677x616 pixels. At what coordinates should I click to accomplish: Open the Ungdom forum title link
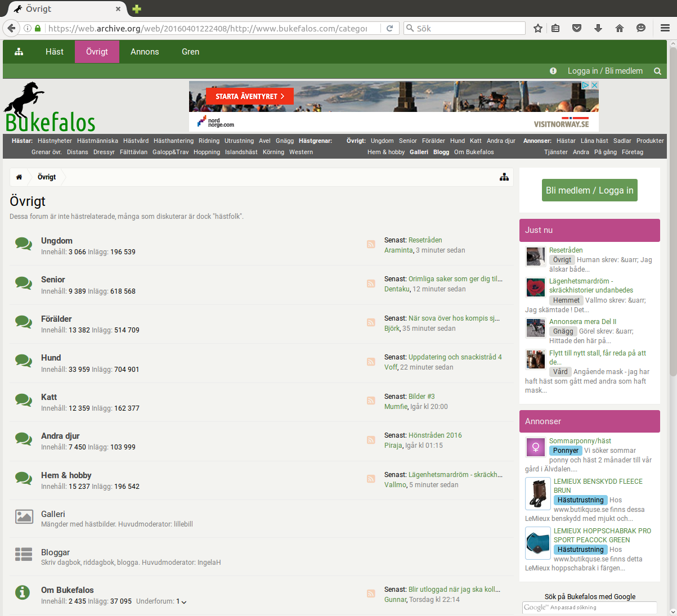57,241
